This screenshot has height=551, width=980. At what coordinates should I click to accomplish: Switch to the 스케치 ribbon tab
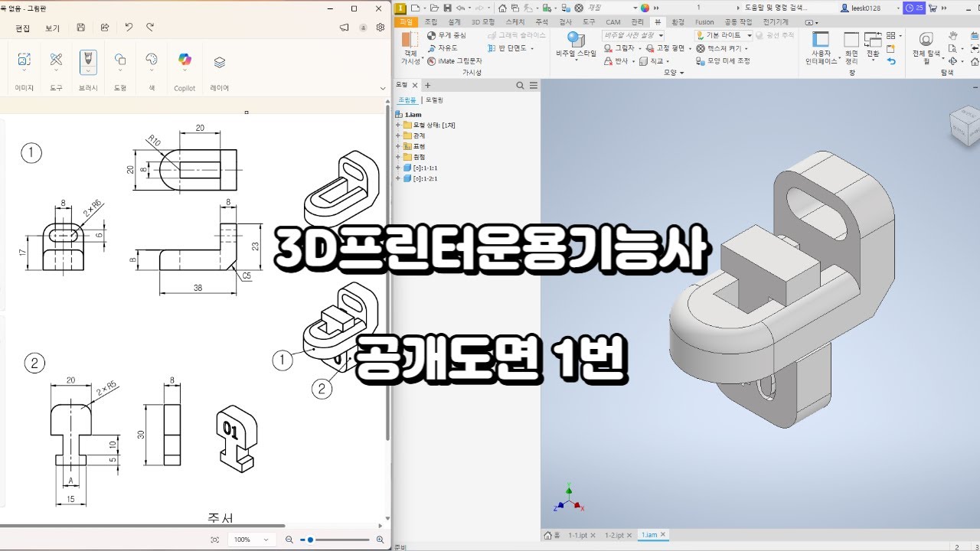[x=515, y=22]
